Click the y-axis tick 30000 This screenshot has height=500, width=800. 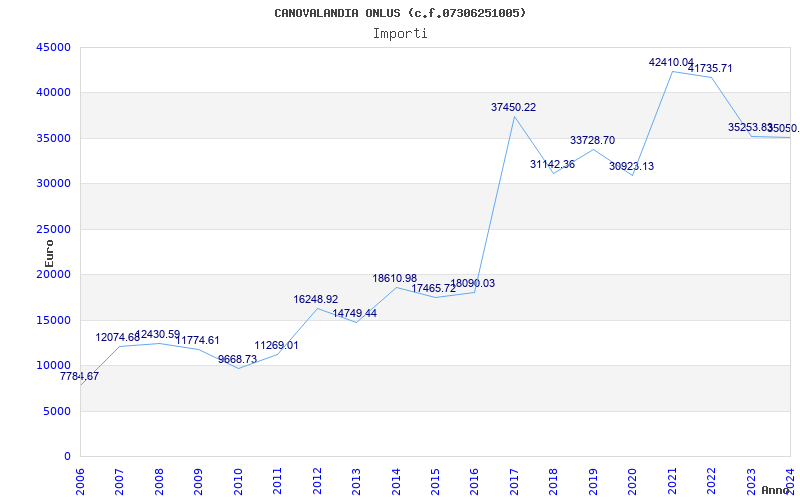click(x=54, y=183)
